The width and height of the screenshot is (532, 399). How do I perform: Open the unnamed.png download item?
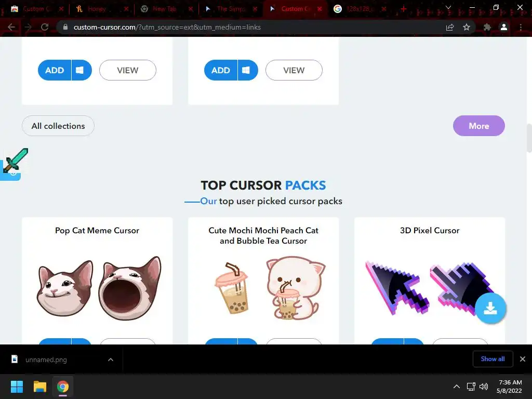(x=46, y=360)
